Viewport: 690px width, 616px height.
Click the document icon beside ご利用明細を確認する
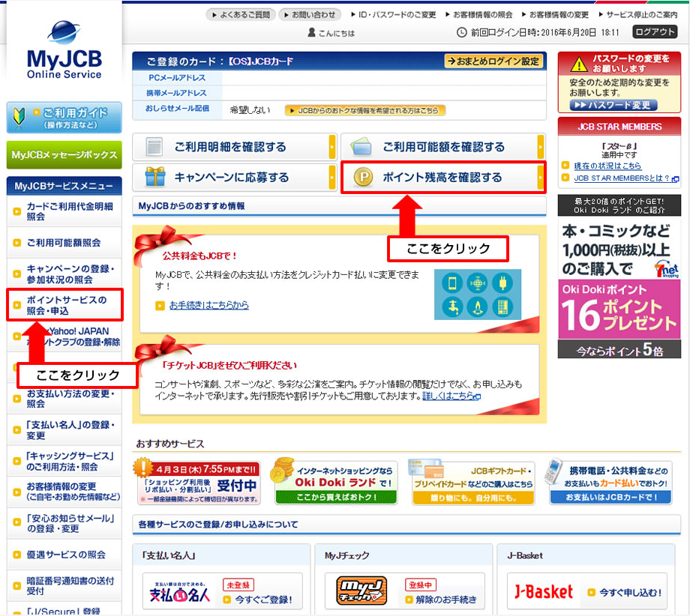click(x=155, y=147)
